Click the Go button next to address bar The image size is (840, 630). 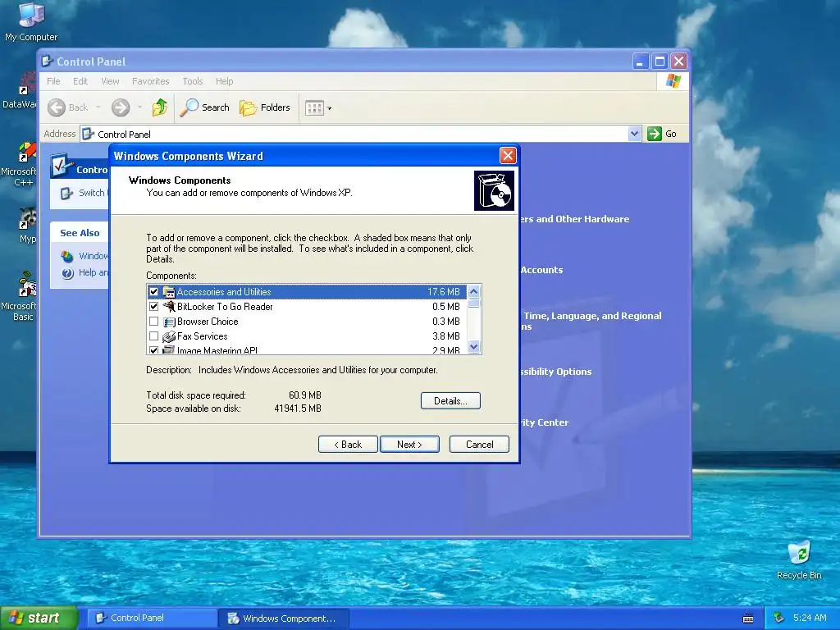click(662, 134)
